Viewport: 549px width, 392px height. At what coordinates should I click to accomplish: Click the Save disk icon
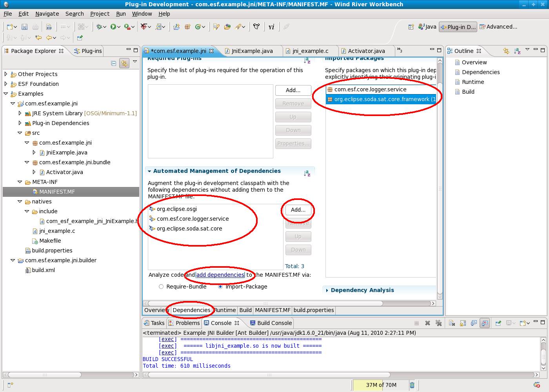click(24, 27)
